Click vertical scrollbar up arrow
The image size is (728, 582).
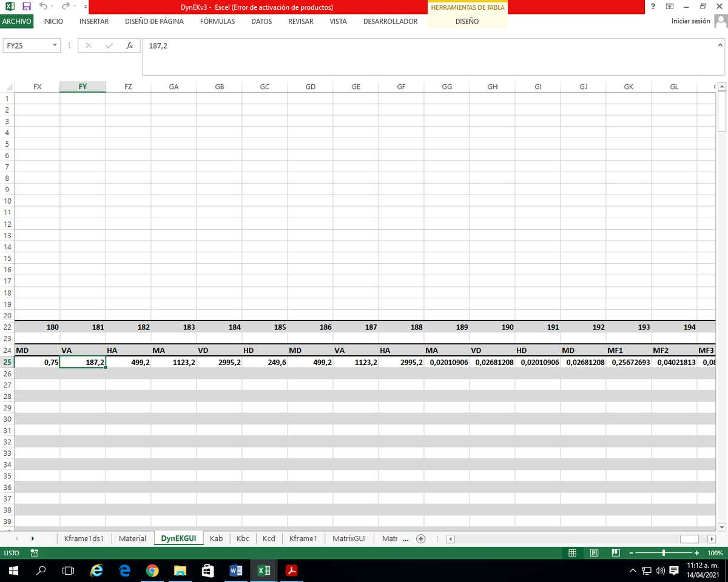(722, 87)
